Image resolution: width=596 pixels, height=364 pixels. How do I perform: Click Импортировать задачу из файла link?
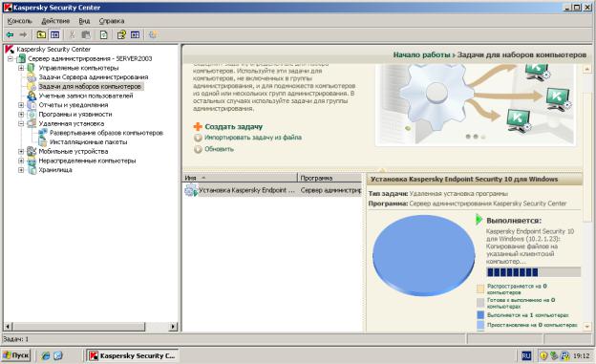253,138
